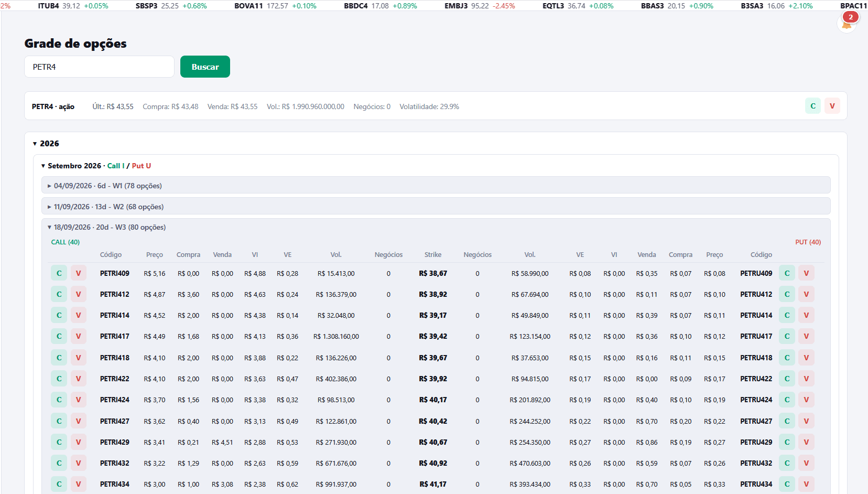Screen dimensions: 868x494
Task: Click C buy button for call PETRI409
Action: tap(59, 273)
